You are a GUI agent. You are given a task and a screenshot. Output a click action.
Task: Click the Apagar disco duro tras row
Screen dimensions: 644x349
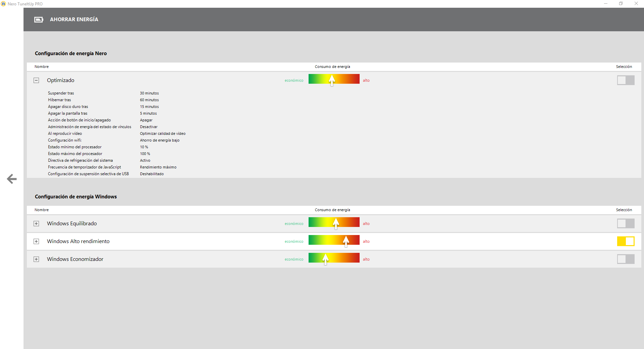[103, 107]
